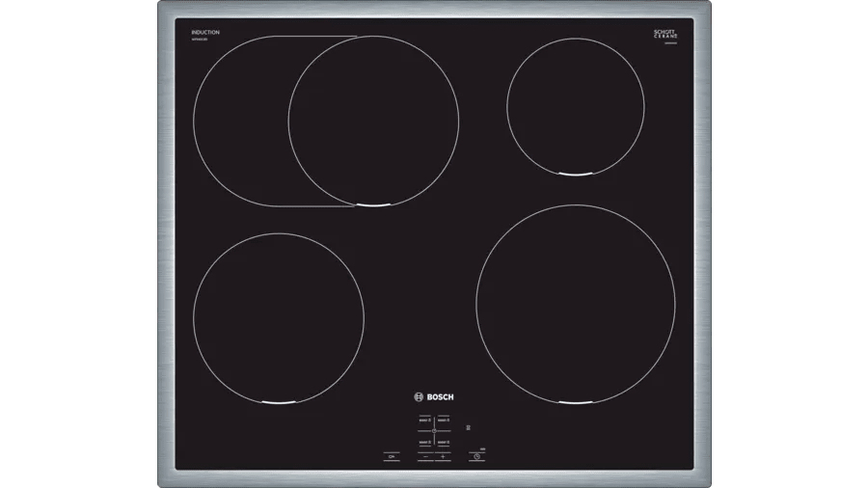Click the small top-right cooking zone

(575, 106)
